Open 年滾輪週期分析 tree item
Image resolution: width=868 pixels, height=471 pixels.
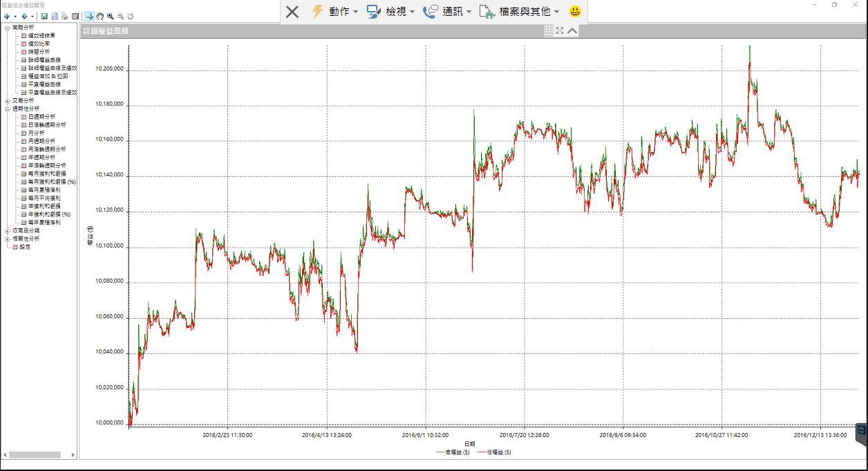click(x=47, y=165)
